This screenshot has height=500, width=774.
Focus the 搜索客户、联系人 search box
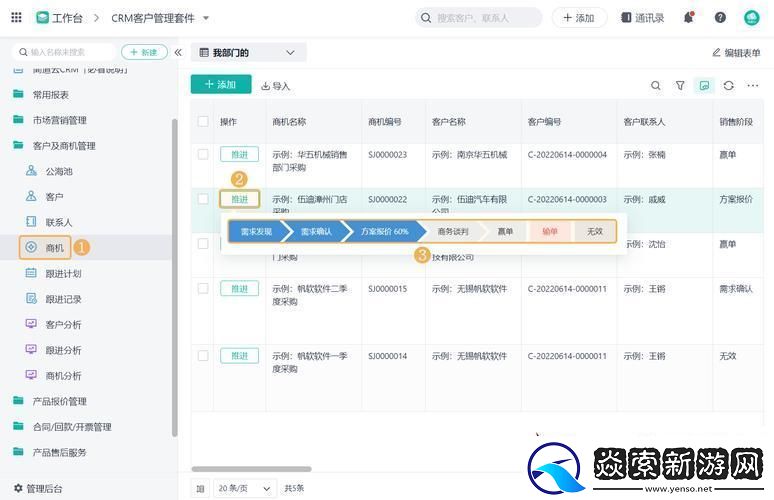point(478,18)
